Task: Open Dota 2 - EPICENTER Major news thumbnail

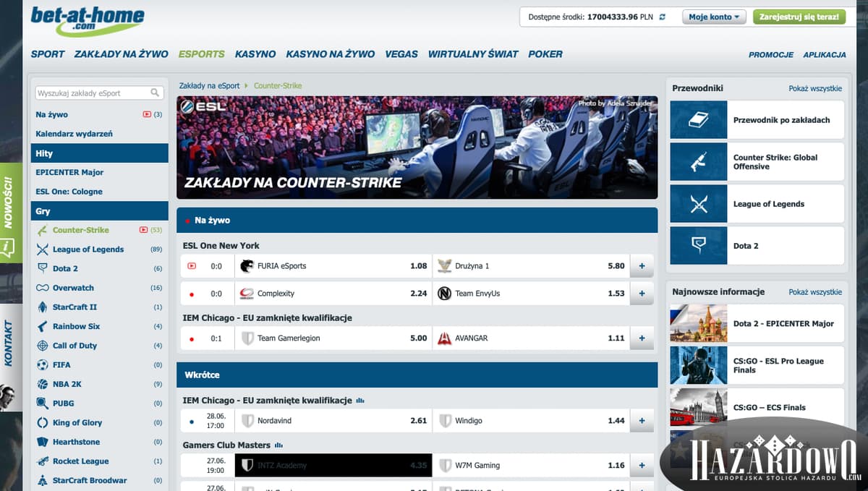Action: coord(699,323)
